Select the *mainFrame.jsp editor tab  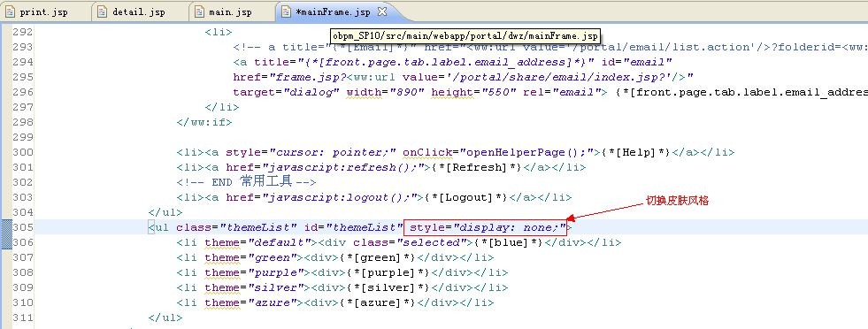(x=334, y=11)
